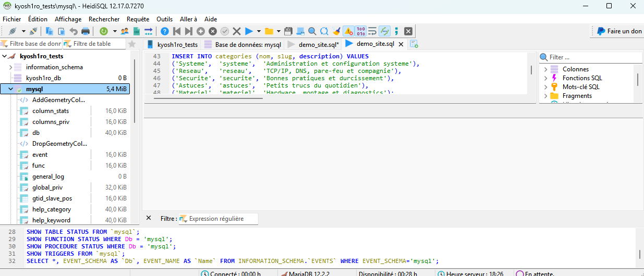Open the refresh dropdown arrow
Viewport: 644px width, 276px height.
coord(114,31)
